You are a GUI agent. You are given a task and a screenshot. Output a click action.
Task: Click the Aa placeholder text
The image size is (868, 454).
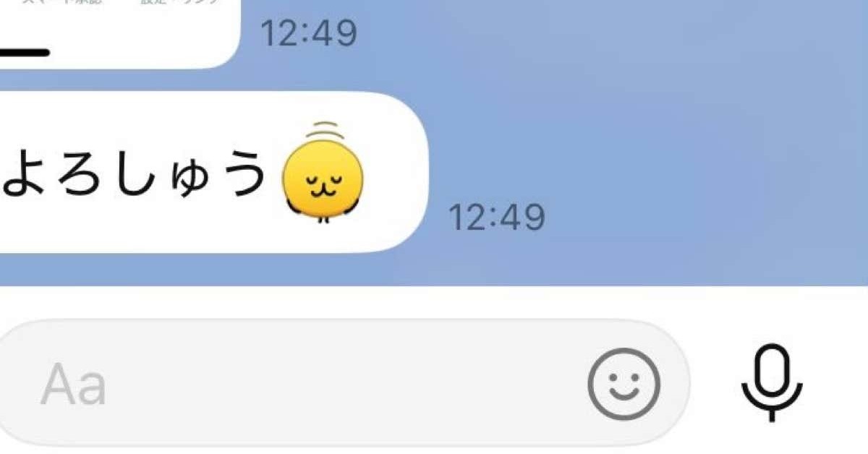click(x=73, y=386)
